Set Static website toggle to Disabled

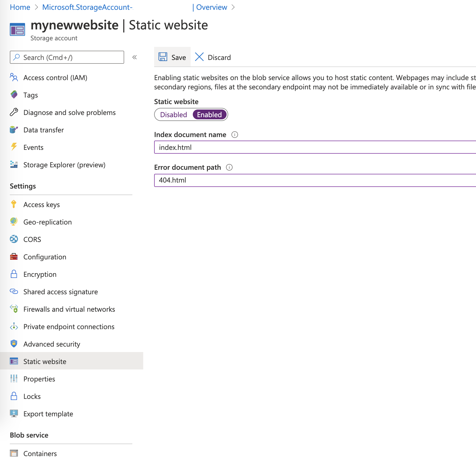pyautogui.click(x=173, y=115)
